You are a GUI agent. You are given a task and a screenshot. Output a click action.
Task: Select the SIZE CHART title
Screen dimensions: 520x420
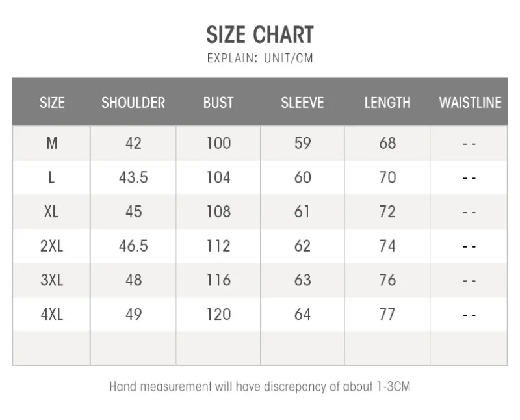260,34
